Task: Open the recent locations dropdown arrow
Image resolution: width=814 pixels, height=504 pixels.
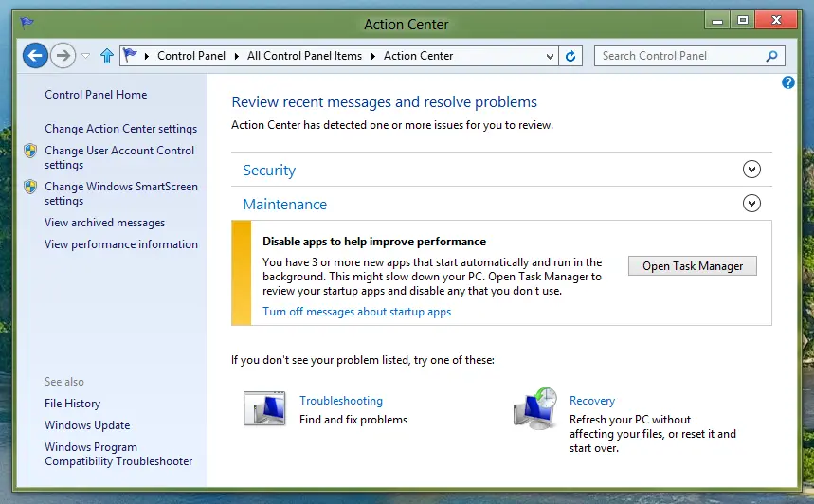Action: tap(86, 56)
